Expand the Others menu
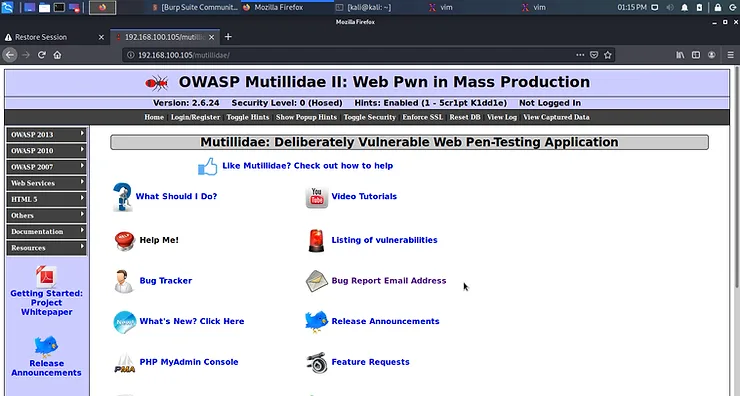The image size is (740, 396). point(46,215)
